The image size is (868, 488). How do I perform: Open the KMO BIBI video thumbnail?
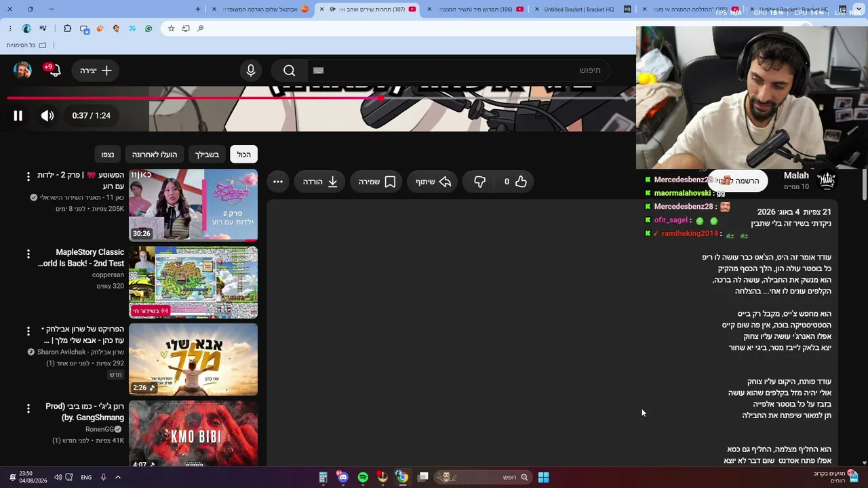point(193,433)
